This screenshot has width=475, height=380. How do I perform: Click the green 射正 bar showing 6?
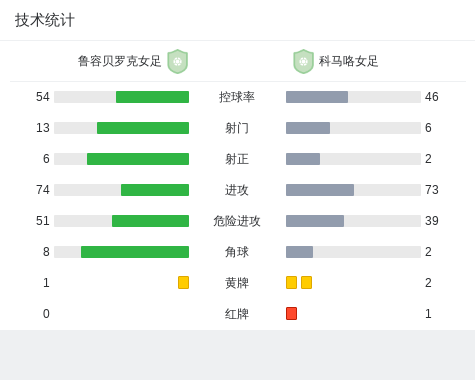point(138,159)
